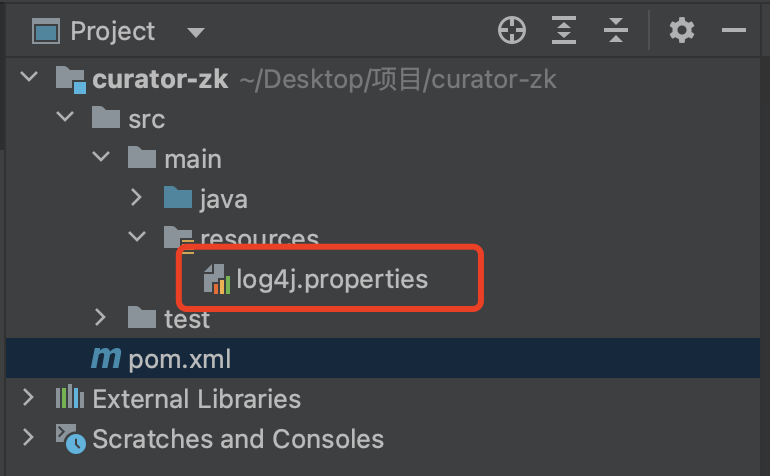Image resolution: width=770 pixels, height=476 pixels.
Task: Click the Expand All toolbar icon
Action: tap(565, 31)
